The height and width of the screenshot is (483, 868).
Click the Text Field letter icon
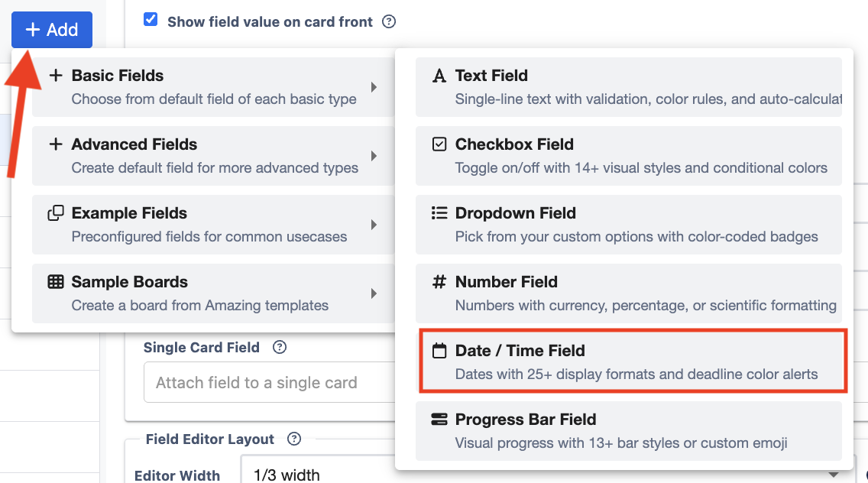coord(439,76)
